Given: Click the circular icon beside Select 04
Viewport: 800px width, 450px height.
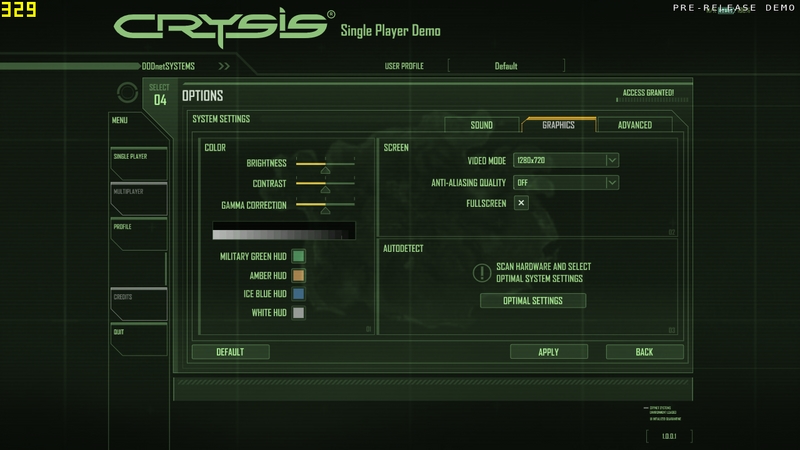Looking at the screenshot, I should point(128,92).
